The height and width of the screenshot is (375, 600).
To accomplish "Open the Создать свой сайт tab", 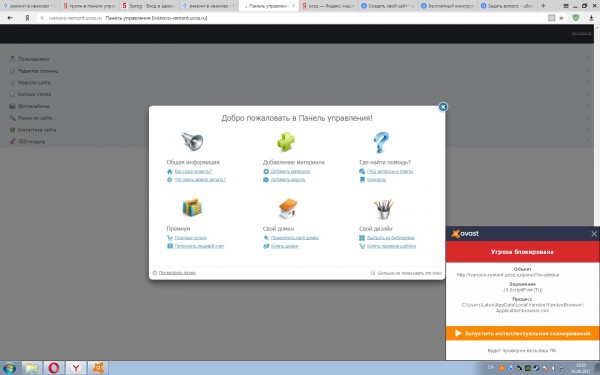I will tap(388, 6).
